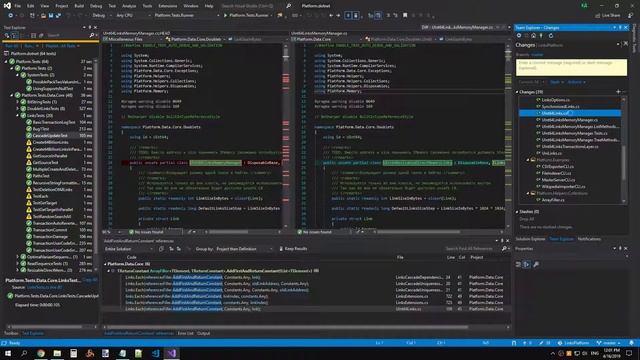The height and width of the screenshot is (360, 640).
Task: Toggle pin on Team Explorer panel
Action: 620,27
